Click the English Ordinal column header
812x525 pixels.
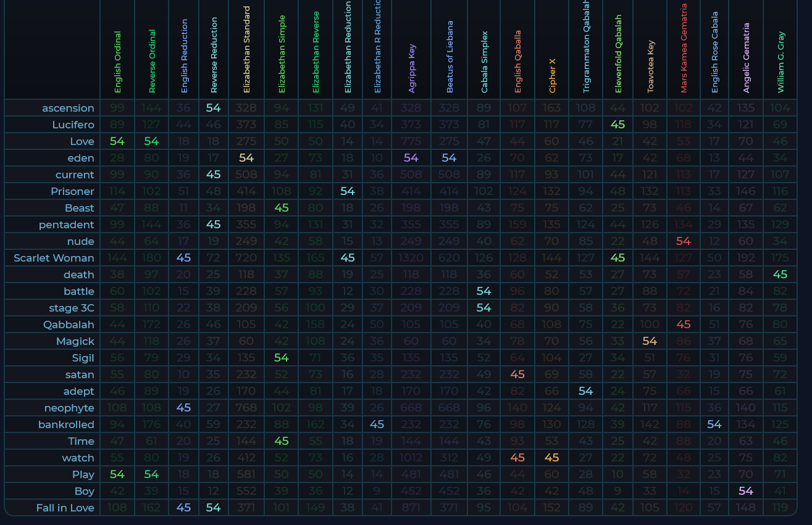coord(117,62)
